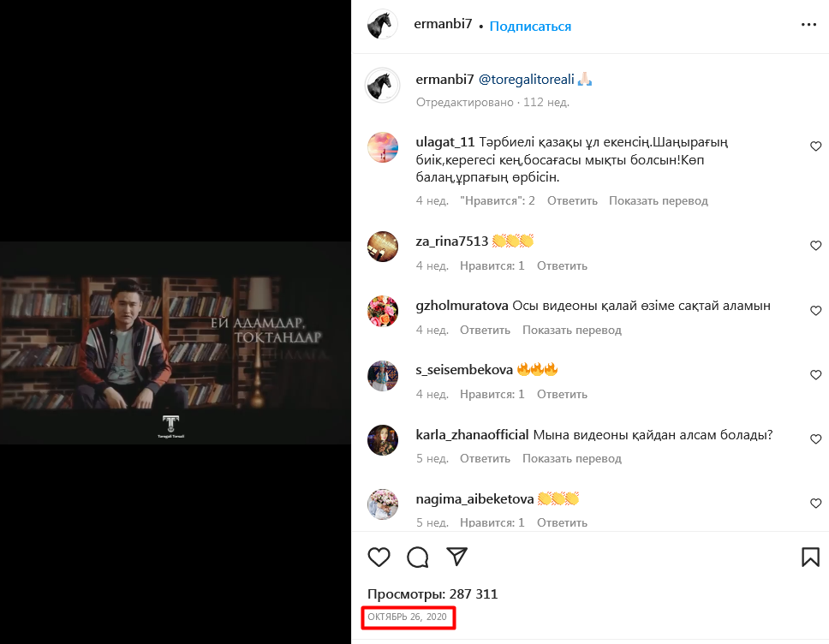Show translation of gzholmuratova's comment
This screenshot has height=644, width=829.
click(571, 330)
